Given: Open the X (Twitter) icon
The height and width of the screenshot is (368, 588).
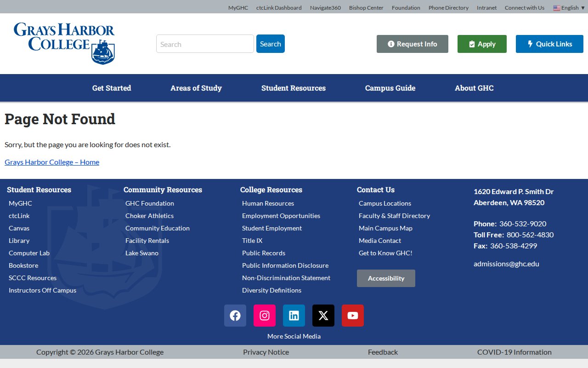Looking at the screenshot, I should click(x=323, y=316).
